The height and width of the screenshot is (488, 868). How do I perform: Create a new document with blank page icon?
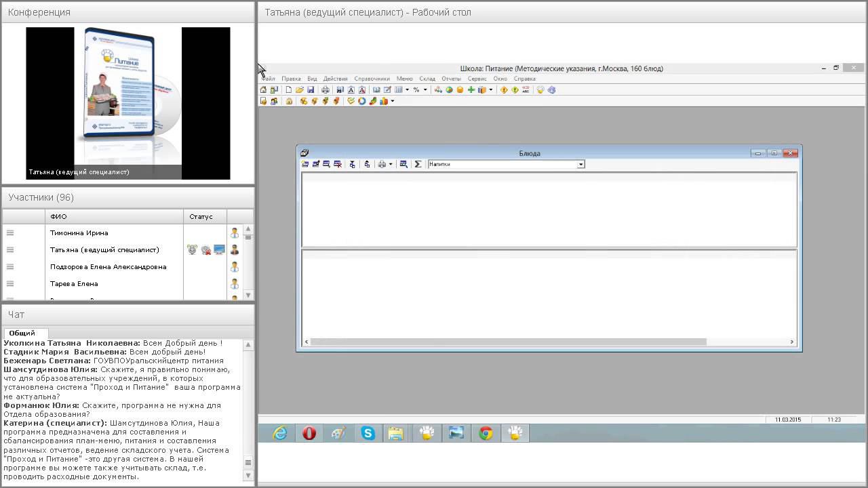click(x=288, y=89)
